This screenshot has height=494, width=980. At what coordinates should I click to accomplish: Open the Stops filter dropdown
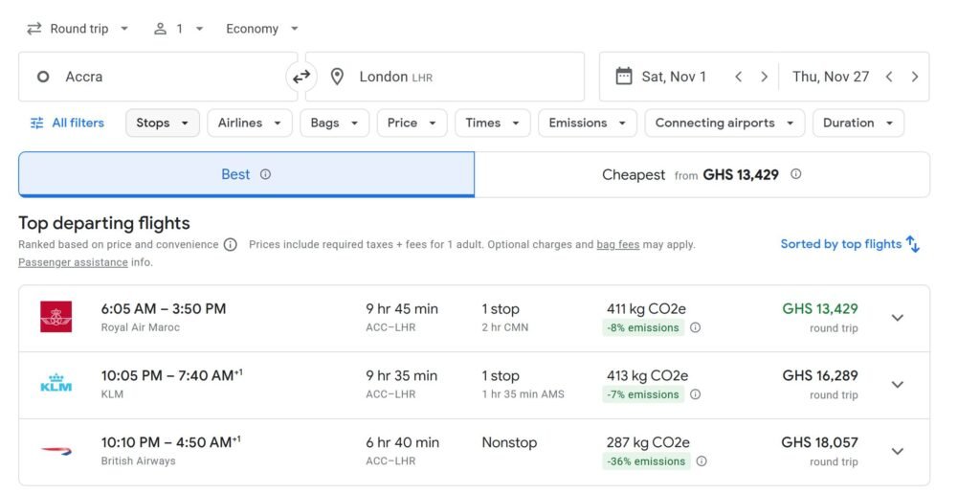163,123
